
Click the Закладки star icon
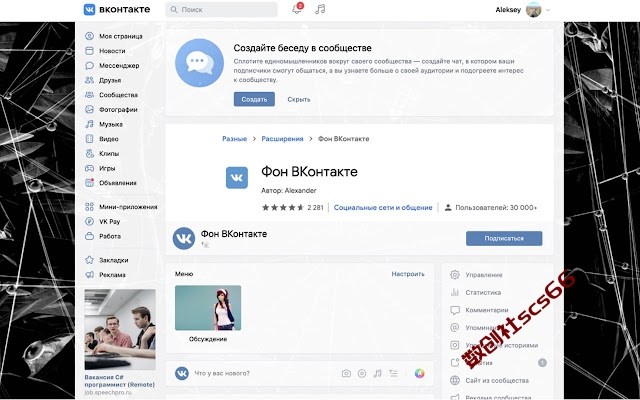[x=89, y=260]
